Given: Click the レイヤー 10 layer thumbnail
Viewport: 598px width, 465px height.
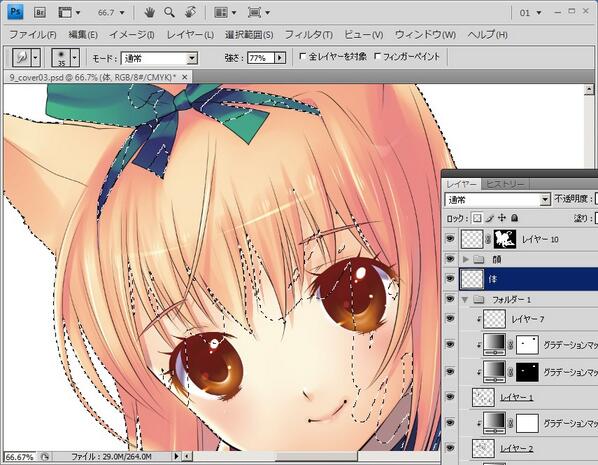Looking at the screenshot, I should click(x=472, y=239).
